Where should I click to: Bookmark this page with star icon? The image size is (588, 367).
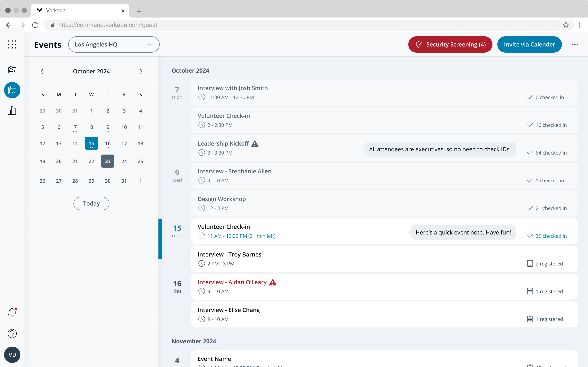coord(566,25)
